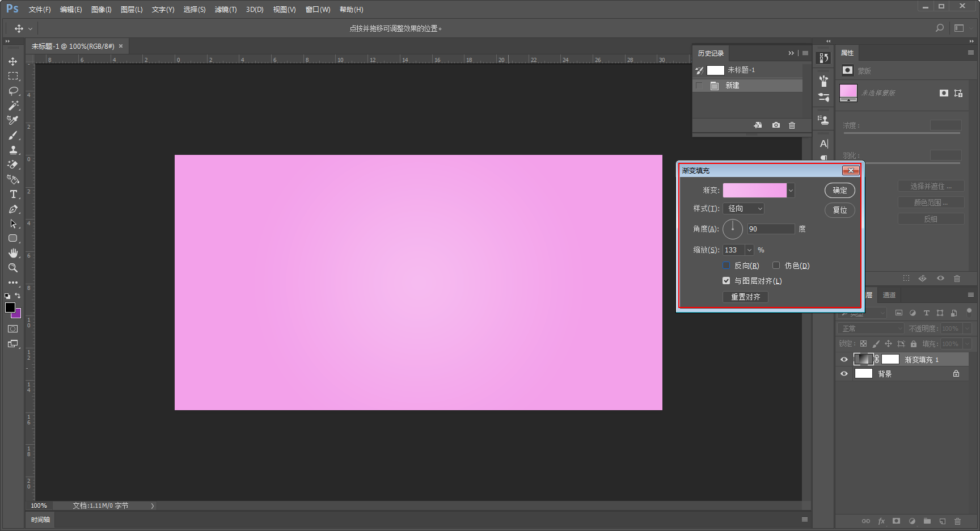Image resolution: width=980 pixels, height=531 pixels.
Task: Uncheck Align with Layer checkbox
Action: [x=726, y=281]
